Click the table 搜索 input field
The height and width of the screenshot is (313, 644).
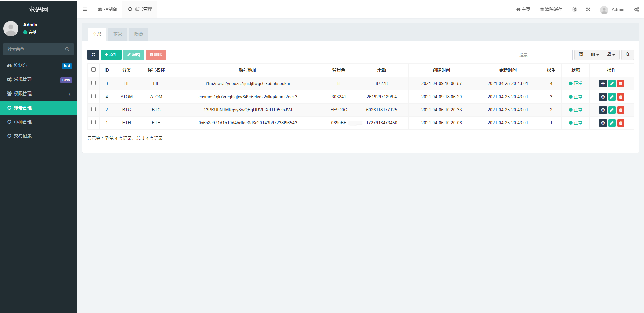coord(543,55)
